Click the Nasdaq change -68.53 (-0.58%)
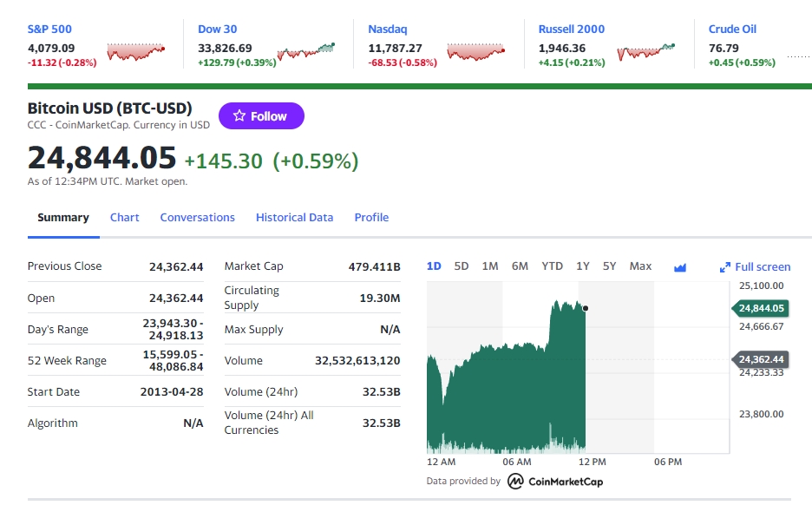812x525 pixels. click(x=403, y=62)
